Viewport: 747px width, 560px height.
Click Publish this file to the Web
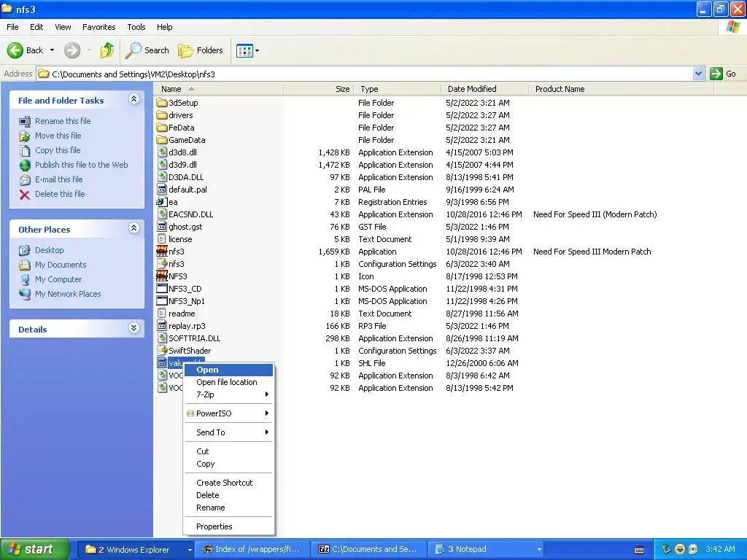(81, 165)
